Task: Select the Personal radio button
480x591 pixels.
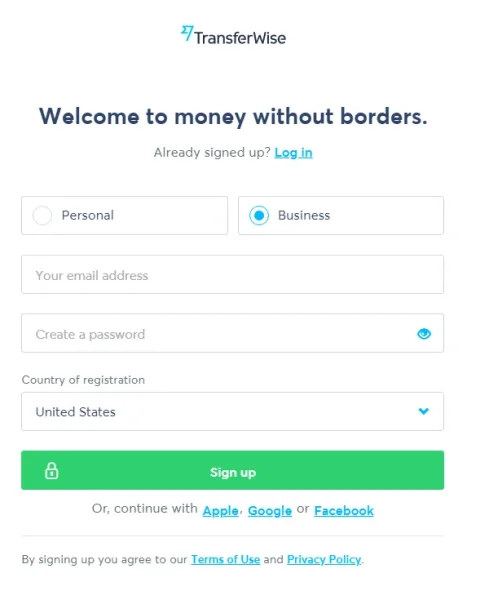Action: [42, 216]
